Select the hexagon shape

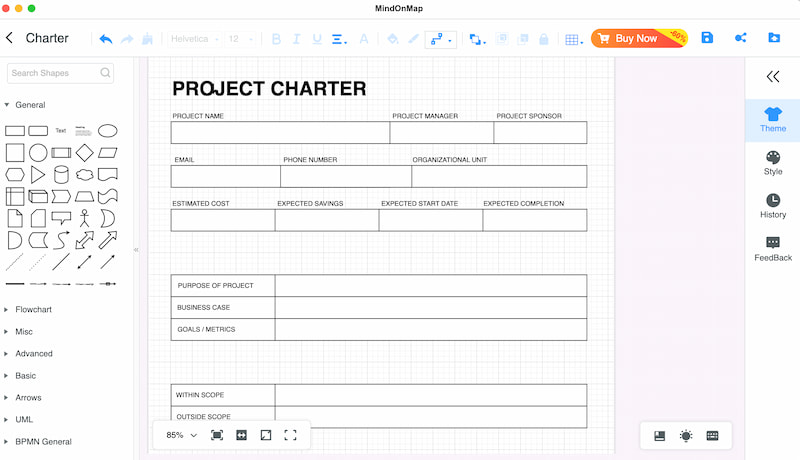[15, 175]
